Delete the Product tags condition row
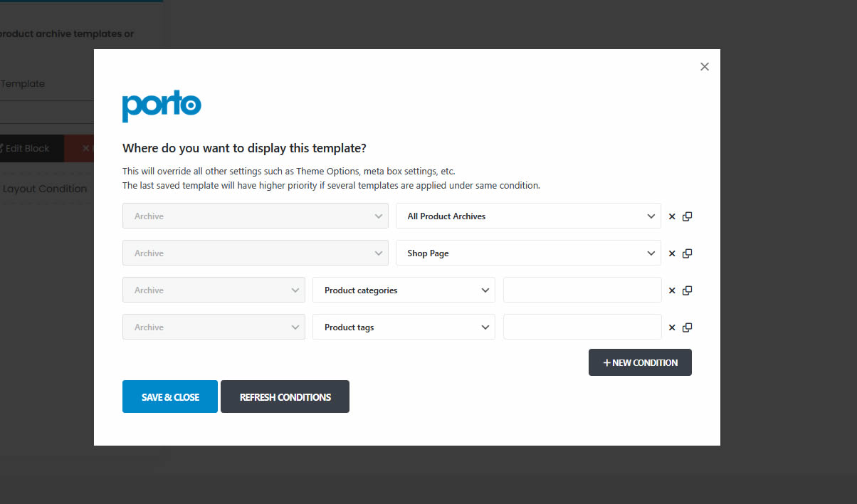 point(672,327)
